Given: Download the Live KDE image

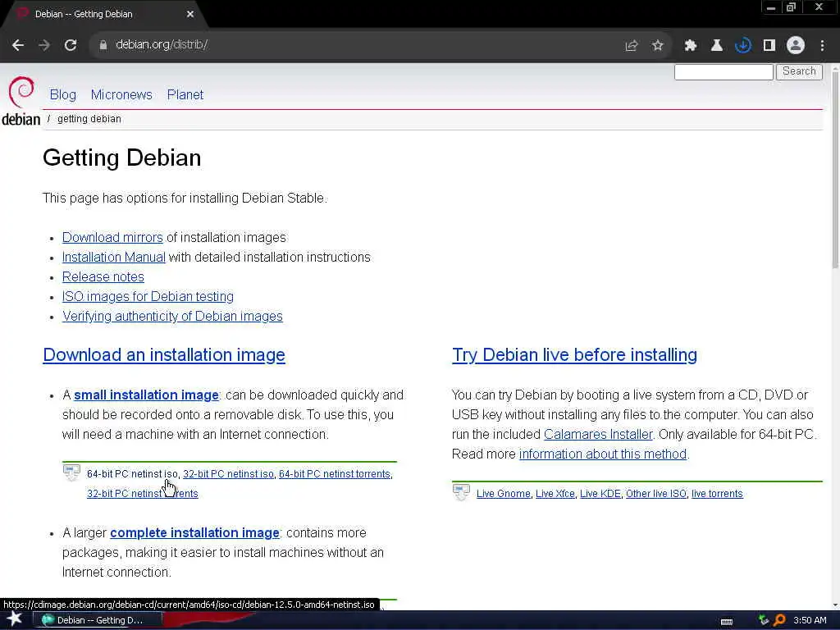Looking at the screenshot, I should [600, 494].
